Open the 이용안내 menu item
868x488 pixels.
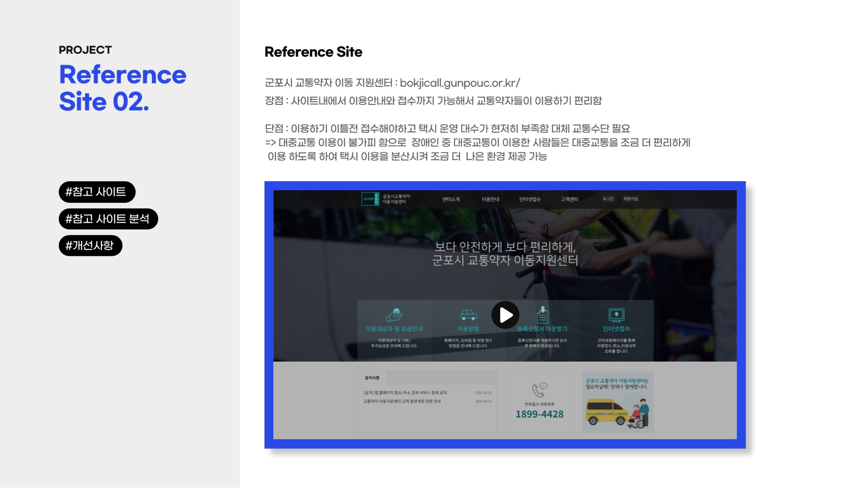point(490,199)
